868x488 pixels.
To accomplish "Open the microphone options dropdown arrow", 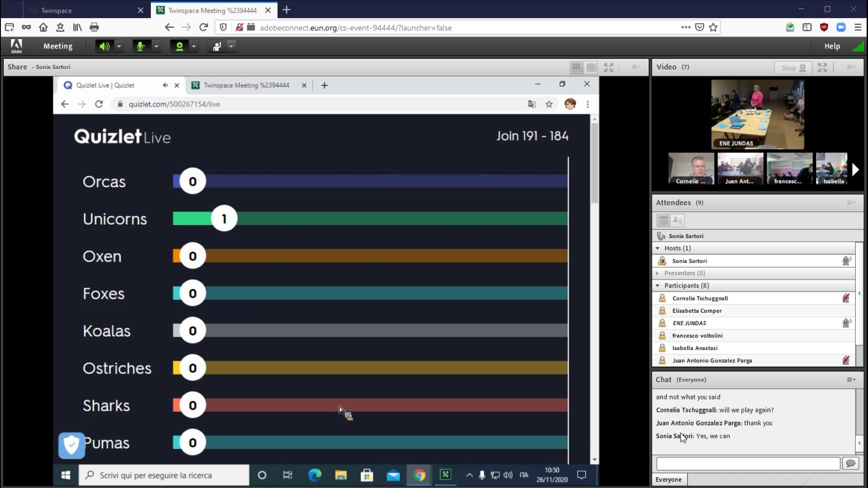I will pos(156,46).
